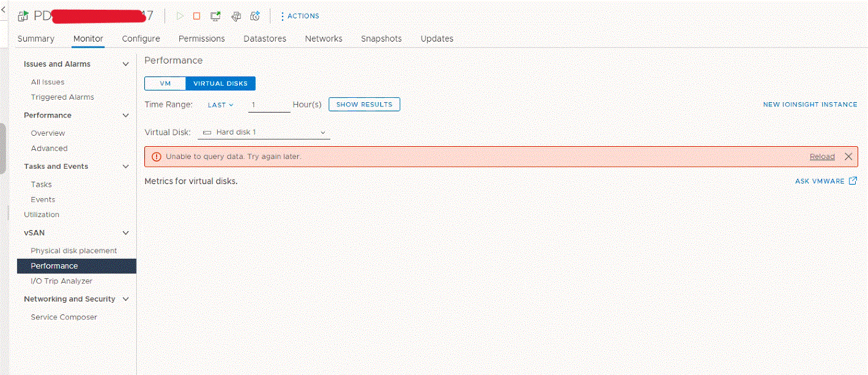Collapse the navigator with the left chevron

tap(3, 10)
